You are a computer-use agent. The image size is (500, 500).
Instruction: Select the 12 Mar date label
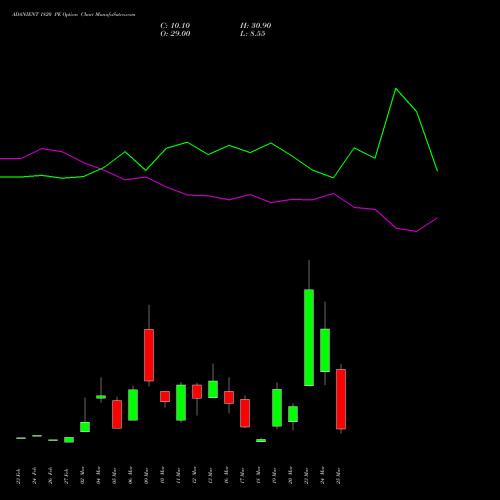pyautogui.click(x=194, y=475)
